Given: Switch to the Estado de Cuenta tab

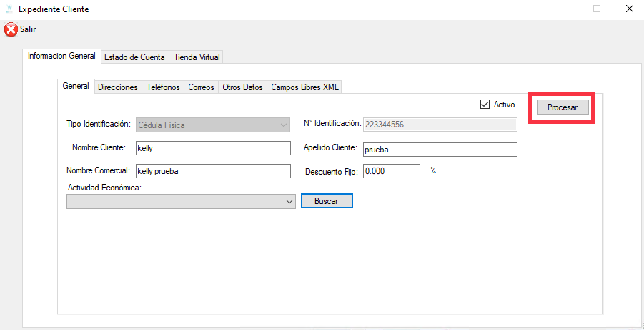Looking at the screenshot, I should click(134, 57).
